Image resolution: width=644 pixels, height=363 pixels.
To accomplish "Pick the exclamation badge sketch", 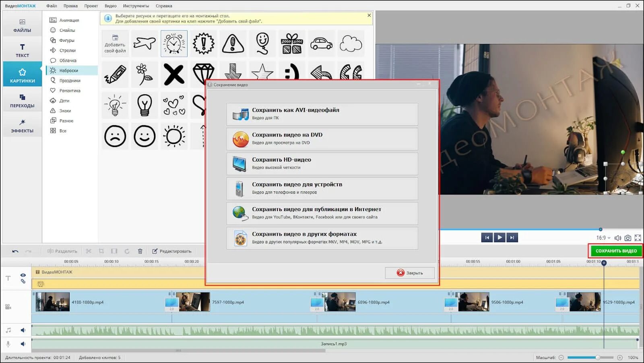I will (203, 44).
